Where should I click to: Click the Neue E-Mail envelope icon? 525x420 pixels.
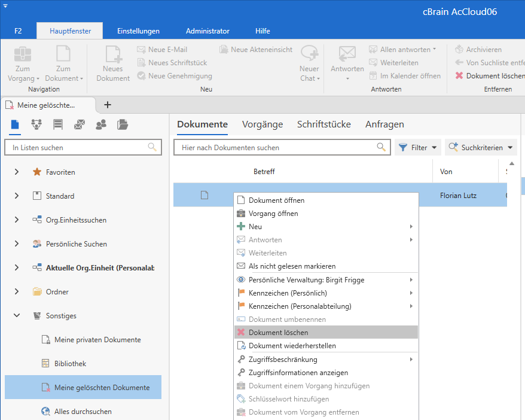141,50
